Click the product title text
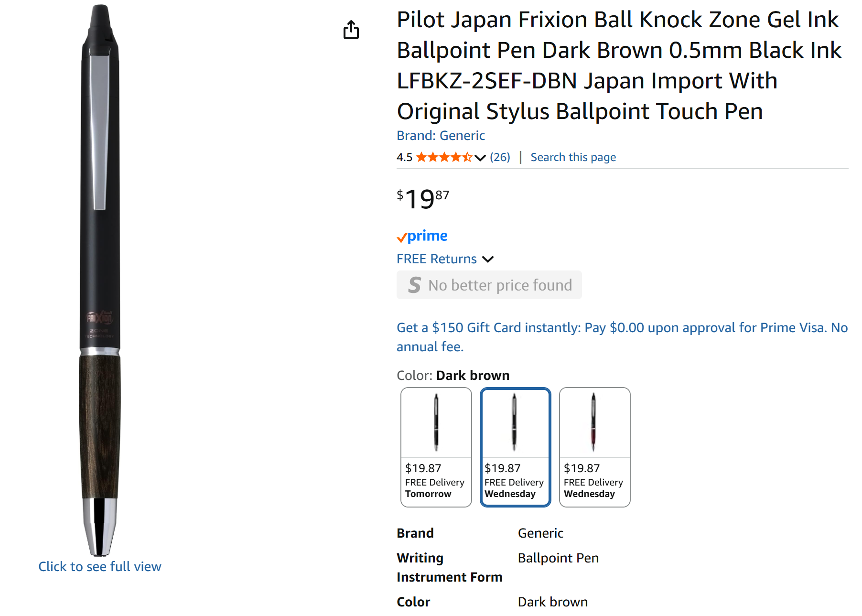 click(619, 65)
